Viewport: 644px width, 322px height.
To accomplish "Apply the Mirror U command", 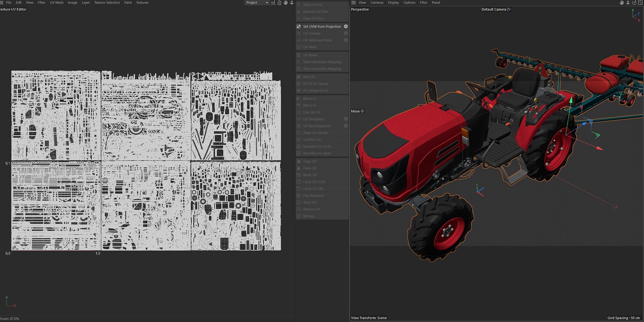I will coord(322,98).
